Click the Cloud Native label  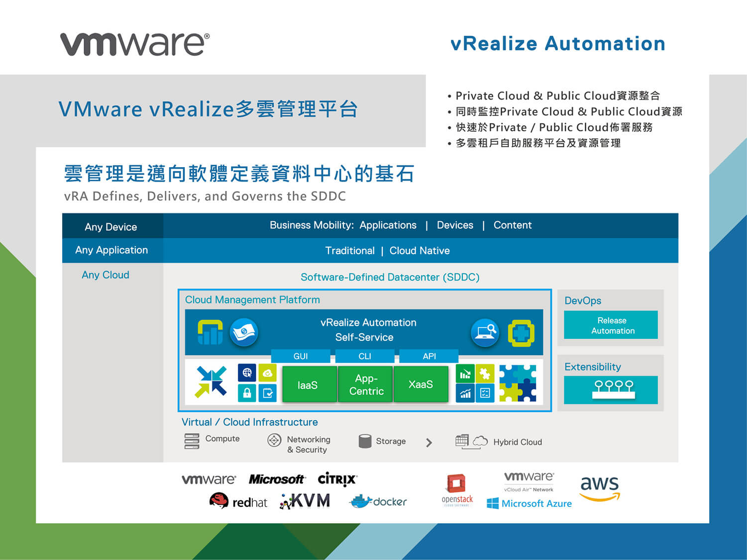coord(420,251)
